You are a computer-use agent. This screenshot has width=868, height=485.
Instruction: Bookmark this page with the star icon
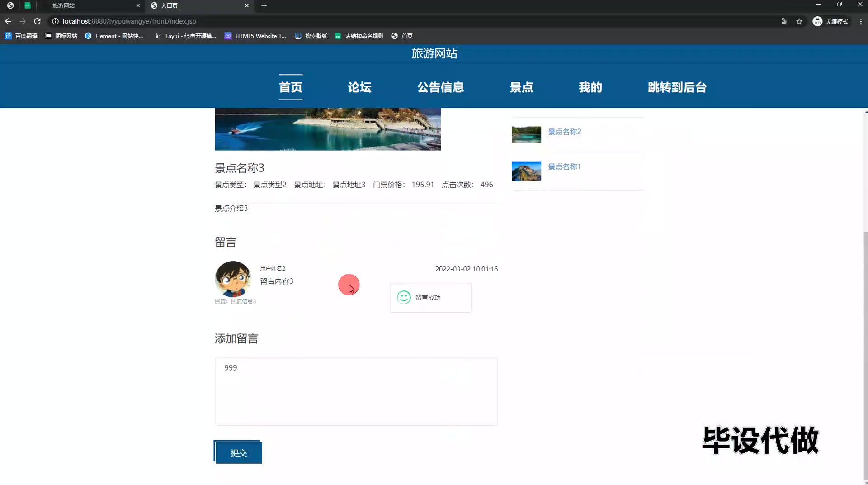(x=799, y=21)
